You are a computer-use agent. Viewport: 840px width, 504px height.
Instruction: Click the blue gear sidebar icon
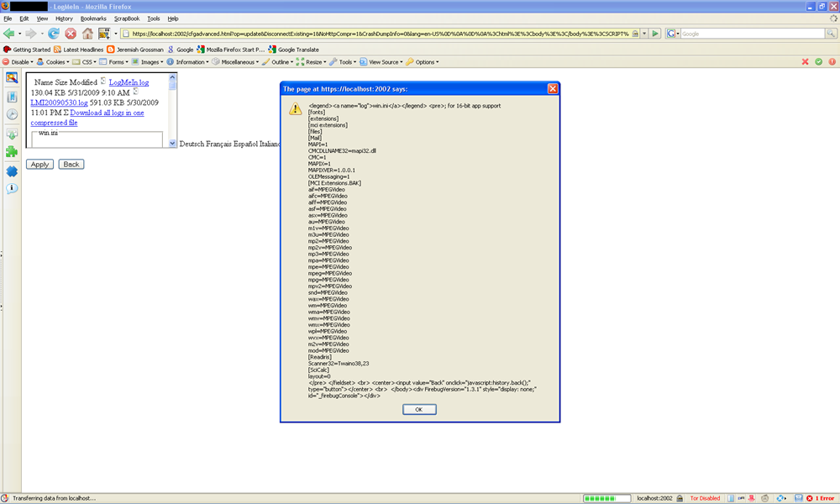11,171
